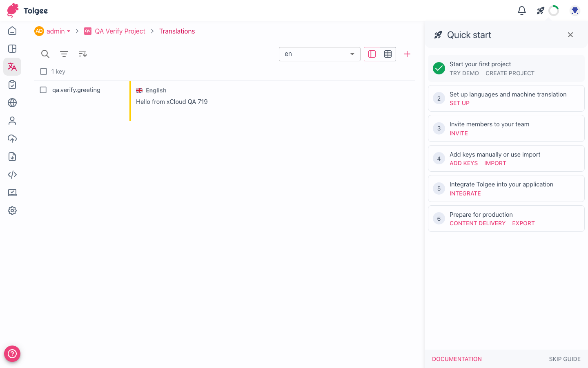Click SKIP GUIDE in quick start
Screen dimensions: 588x368
pyautogui.click(x=565, y=359)
